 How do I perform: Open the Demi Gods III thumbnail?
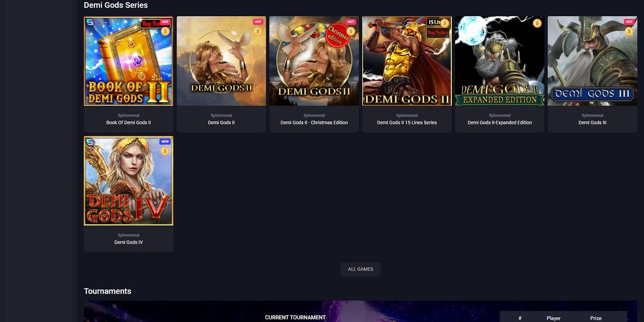[x=592, y=61]
